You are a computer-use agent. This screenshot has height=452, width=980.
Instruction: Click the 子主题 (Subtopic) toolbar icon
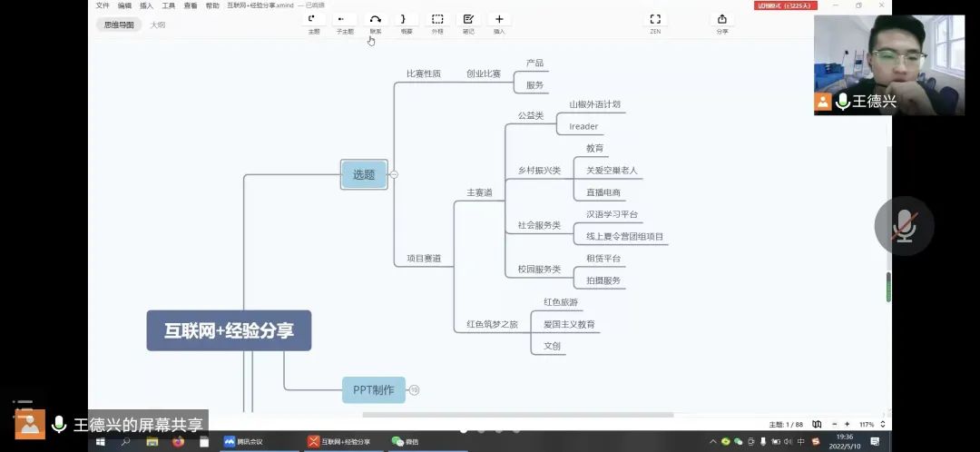(344, 19)
